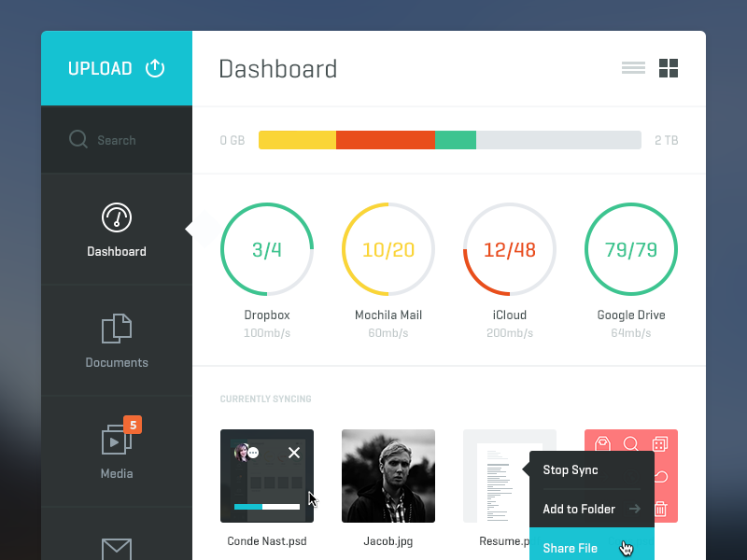Cancel sync with X on Conde Nast.psd

(294, 453)
